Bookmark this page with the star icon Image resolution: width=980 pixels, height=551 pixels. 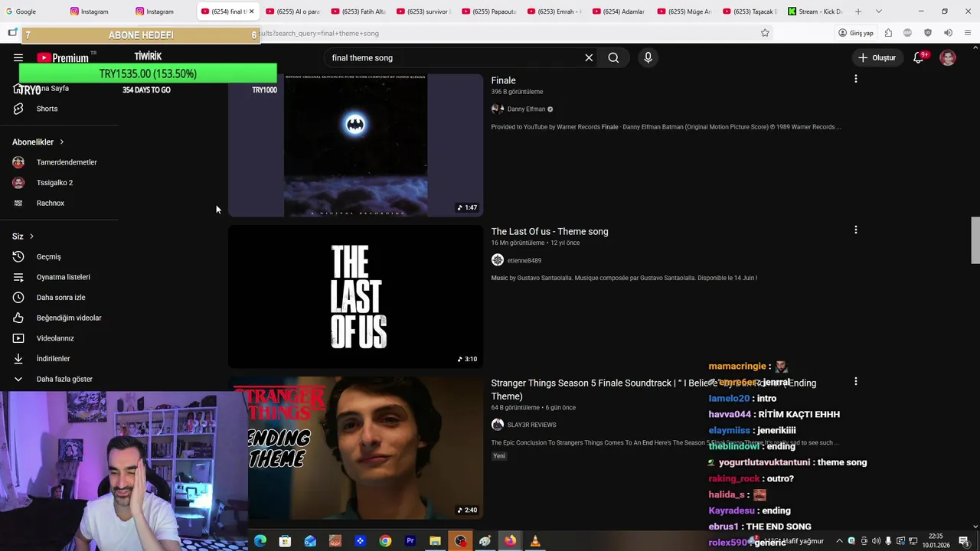coord(765,33)
